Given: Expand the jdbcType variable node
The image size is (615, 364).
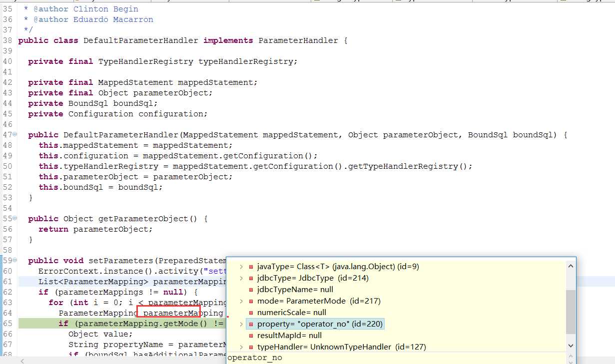Looking at the screenshot, I should (x=241, y=278).
